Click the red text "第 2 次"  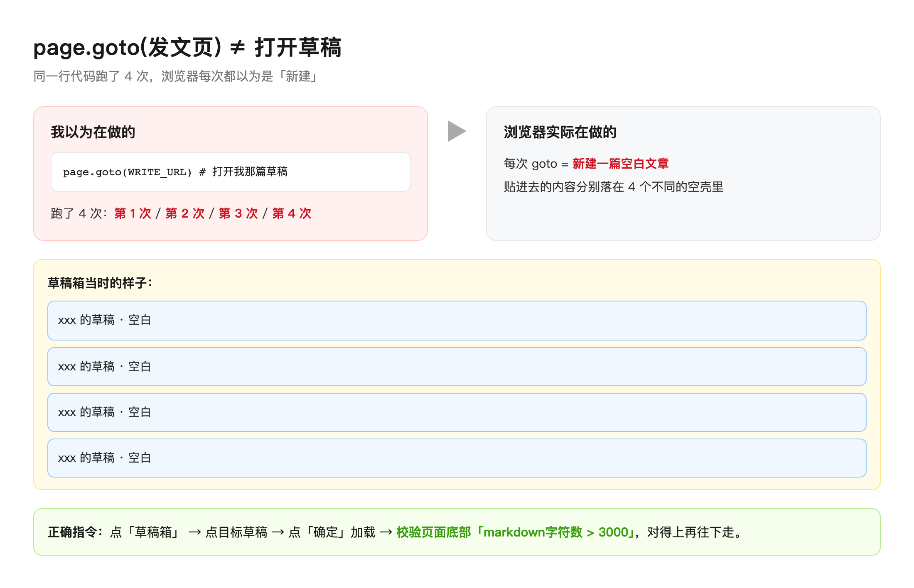[x=185, y=213]
